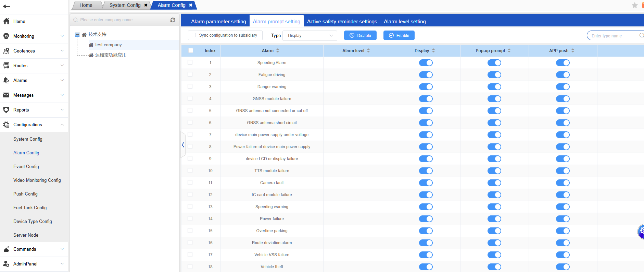Check the Sync configuration to subsidiary box

tap(194, 35)
